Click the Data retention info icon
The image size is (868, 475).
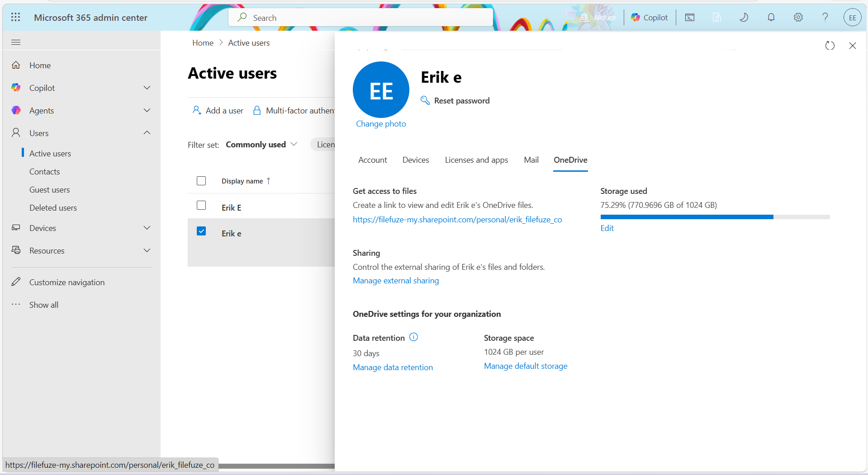coord(413,337)
